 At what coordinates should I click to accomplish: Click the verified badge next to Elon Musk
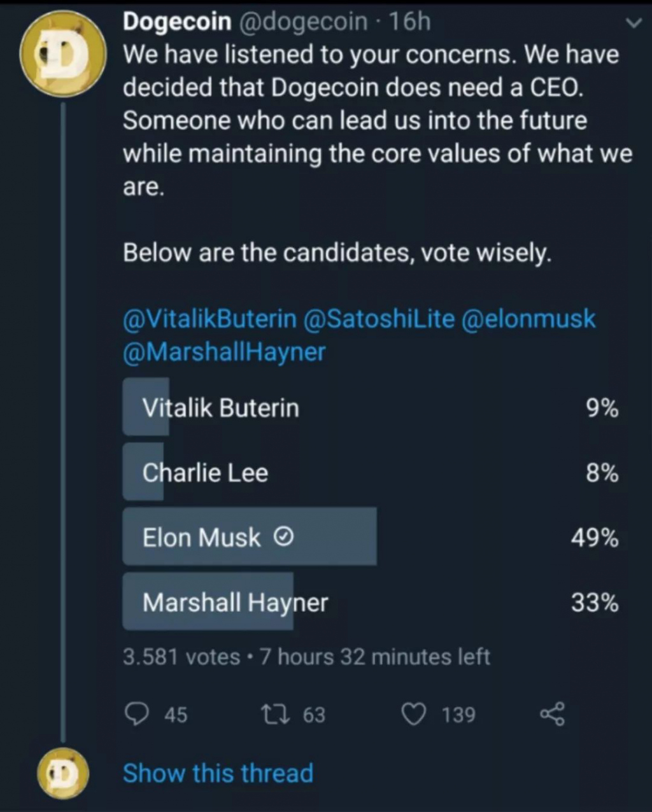tap(283, 538)
